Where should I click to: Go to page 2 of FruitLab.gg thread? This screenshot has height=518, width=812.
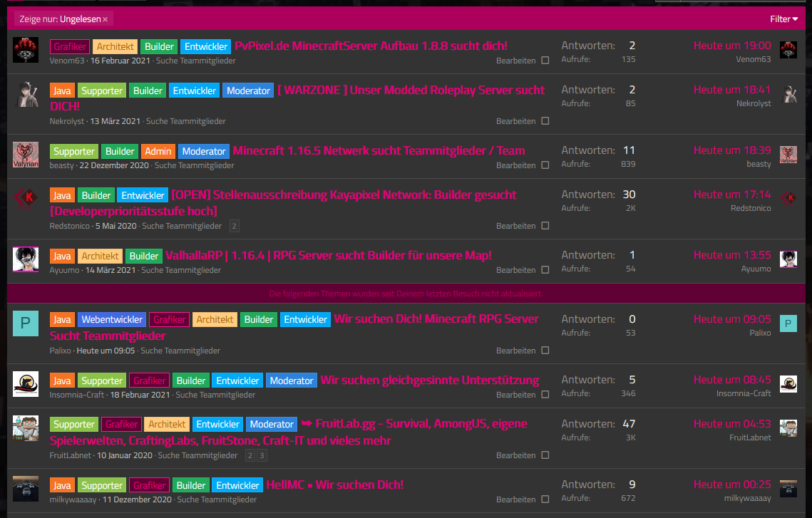point(250,455)
